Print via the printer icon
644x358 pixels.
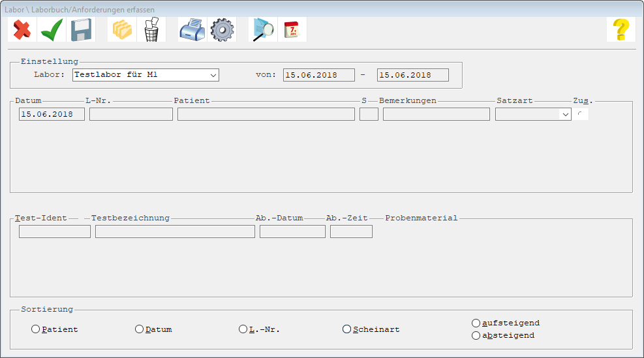coord(192,29)
